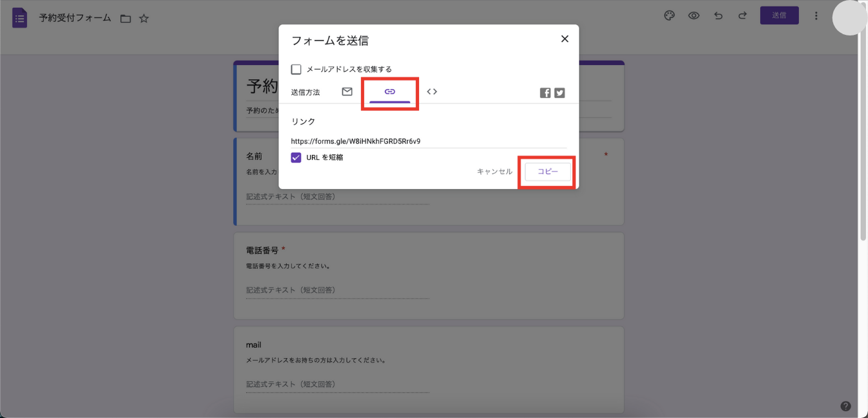Click the undo arrow icon
868x418 pixels.
pyautogui.click(x=718, y=15)
